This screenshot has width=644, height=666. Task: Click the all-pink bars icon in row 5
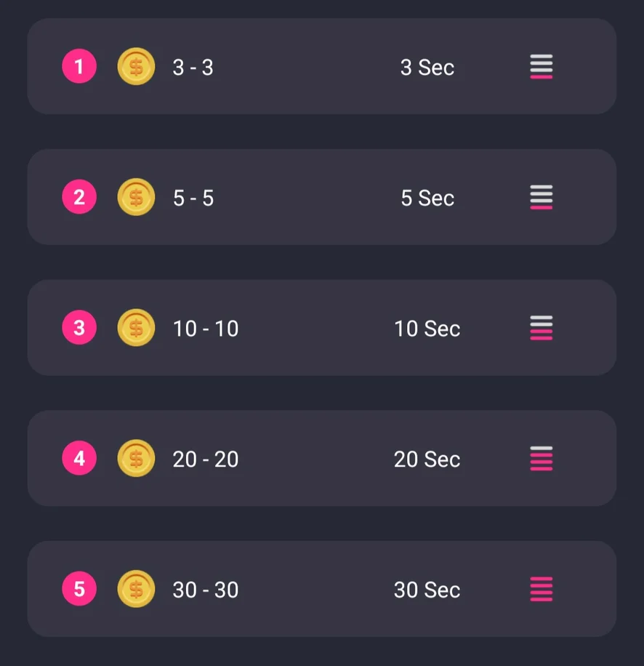coord(541,589)
